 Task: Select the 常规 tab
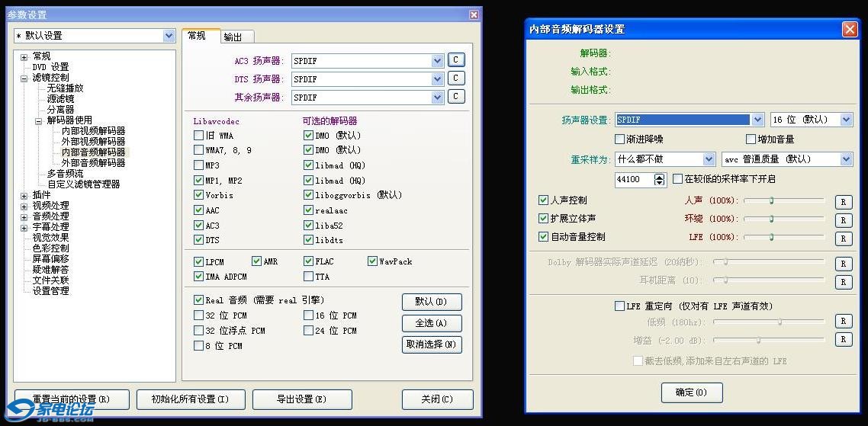point(201,35)
